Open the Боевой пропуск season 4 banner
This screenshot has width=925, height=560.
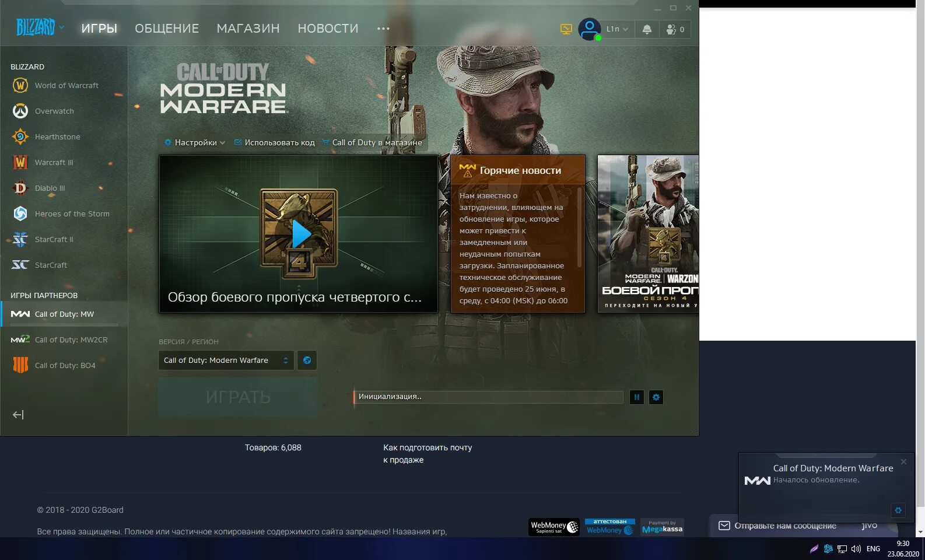pyautogui.click(x=648, y=233)
